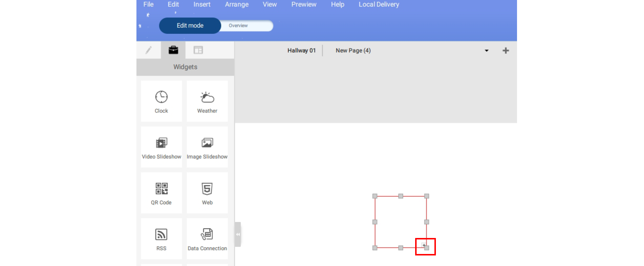Select the Web HTML5 widget
This screenshot has height=266, width=644.
207,193
